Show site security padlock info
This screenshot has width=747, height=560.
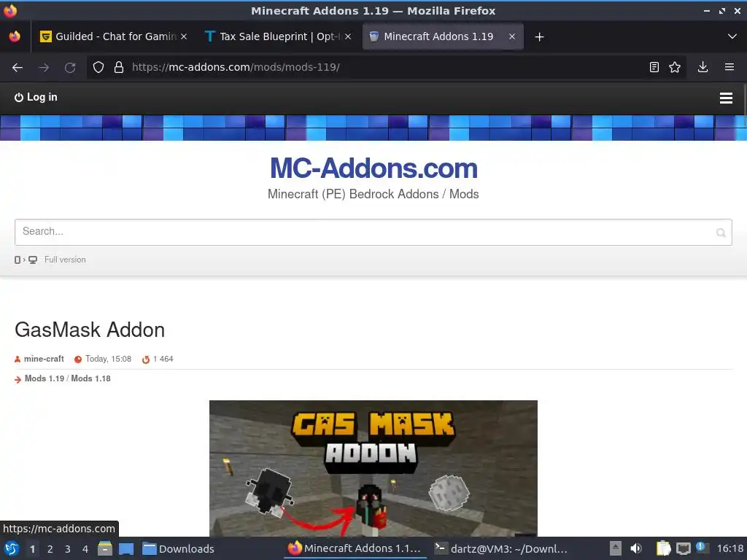pyautogui.click(x=119, y=67)
